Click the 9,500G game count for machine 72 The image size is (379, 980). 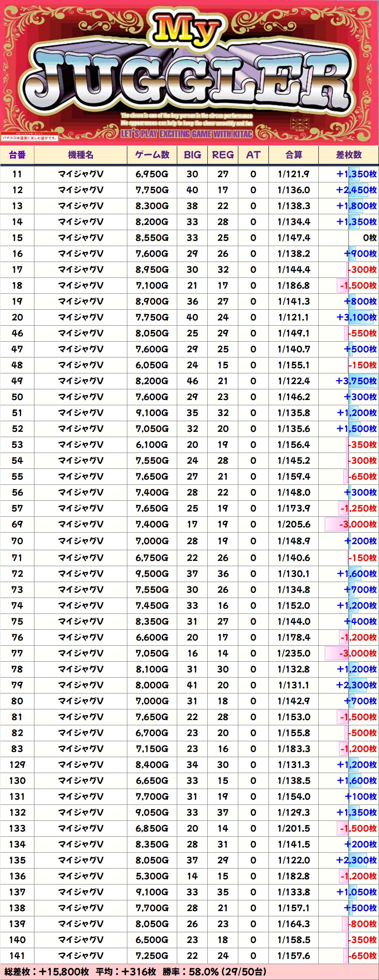coord(152,574)
